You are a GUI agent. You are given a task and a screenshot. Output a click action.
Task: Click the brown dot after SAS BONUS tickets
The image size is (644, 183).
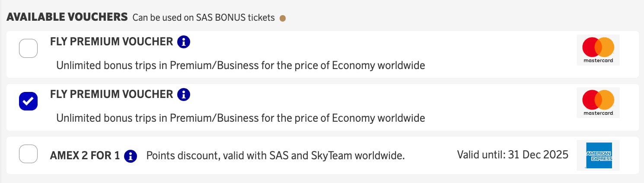283,18
